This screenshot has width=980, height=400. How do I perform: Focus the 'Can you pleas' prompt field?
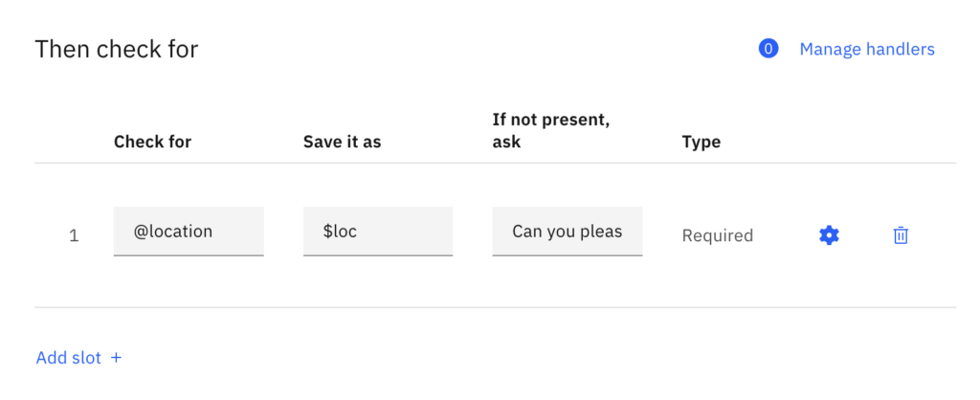tap(568, 232)
